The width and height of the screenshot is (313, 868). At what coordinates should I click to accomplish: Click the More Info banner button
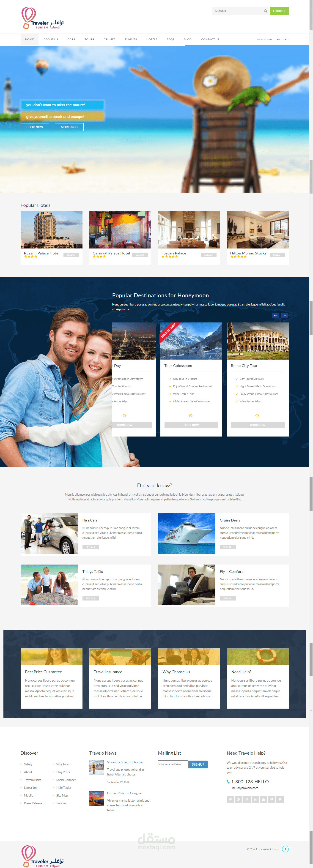[x=69, y=127]
